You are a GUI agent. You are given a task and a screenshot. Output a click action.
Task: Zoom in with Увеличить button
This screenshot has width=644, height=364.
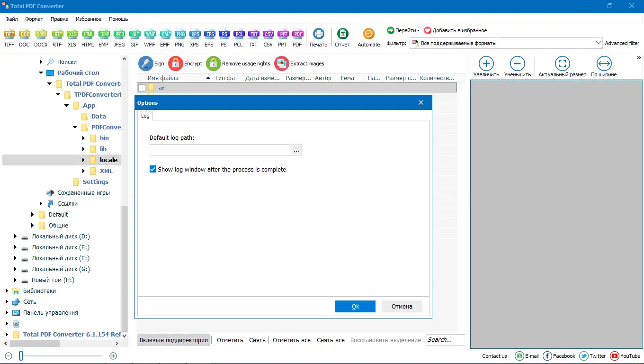(x=486, y=66)
